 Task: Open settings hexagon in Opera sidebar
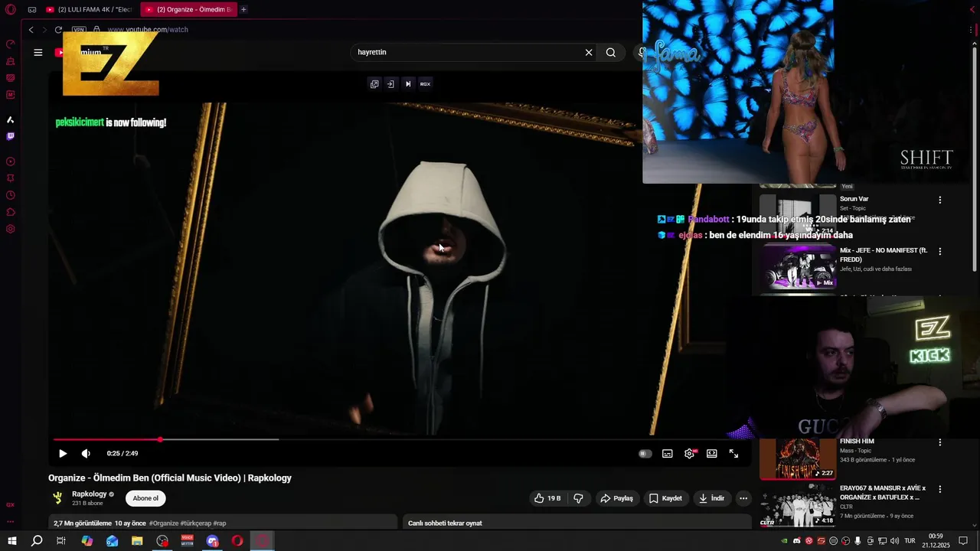point(11,229)
